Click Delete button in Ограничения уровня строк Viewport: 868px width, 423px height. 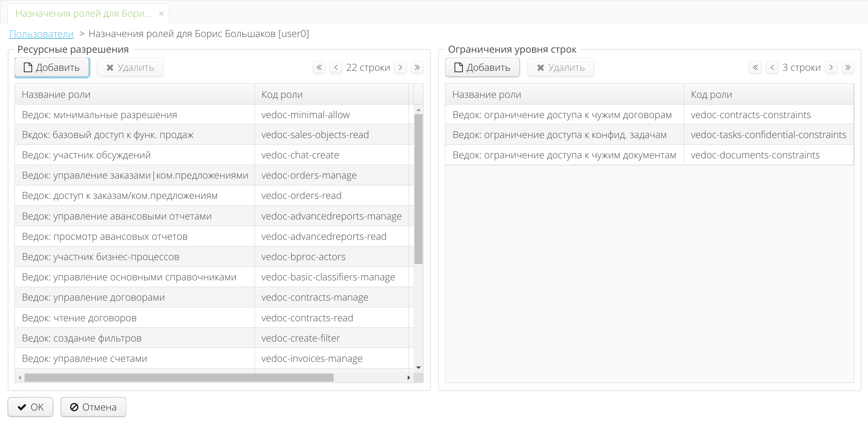coord(560,68)
